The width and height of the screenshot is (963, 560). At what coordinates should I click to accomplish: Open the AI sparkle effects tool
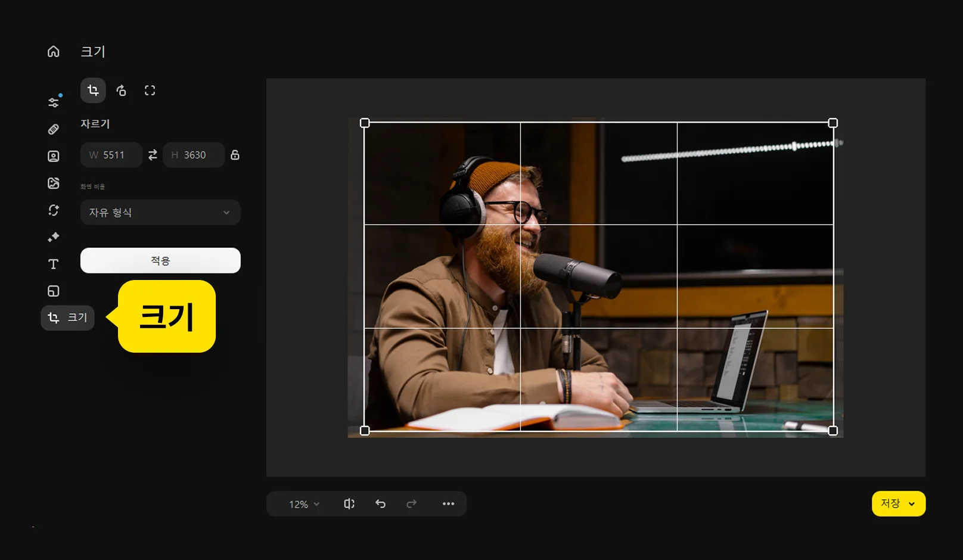coord(54,237)
